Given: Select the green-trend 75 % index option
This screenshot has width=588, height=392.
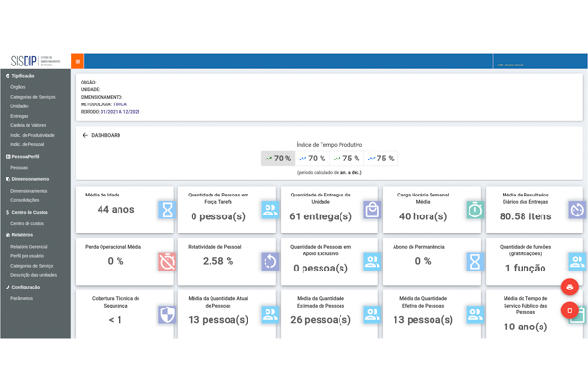Looking at the screenshot, I should click(346, 159).
